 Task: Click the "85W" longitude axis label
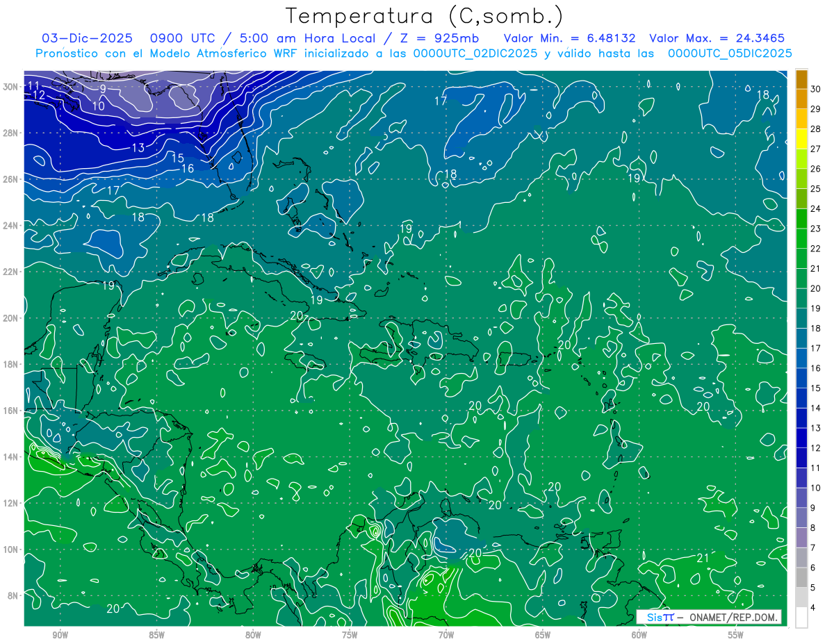pos(156,634)
